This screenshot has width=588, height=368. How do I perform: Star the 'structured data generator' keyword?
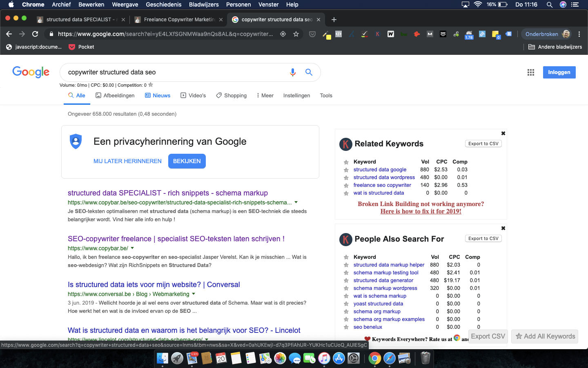coord(346,281)
